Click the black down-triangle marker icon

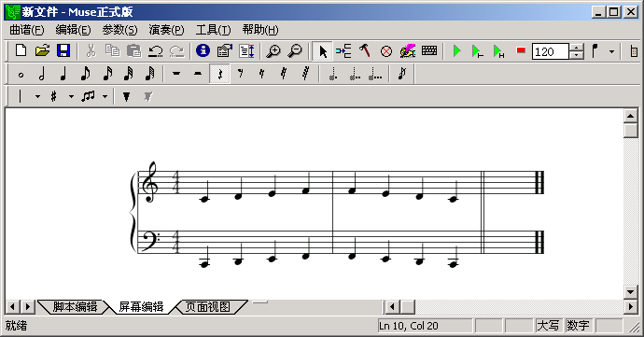(x=127, y=96)
